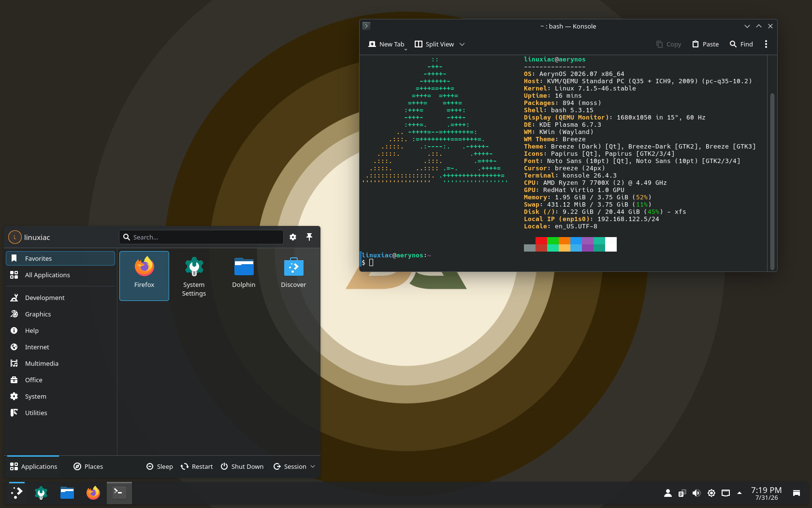This screenshot has height=508, width=812.
Task: Open the application launcher menu configure icon
Action: point(293,237)
